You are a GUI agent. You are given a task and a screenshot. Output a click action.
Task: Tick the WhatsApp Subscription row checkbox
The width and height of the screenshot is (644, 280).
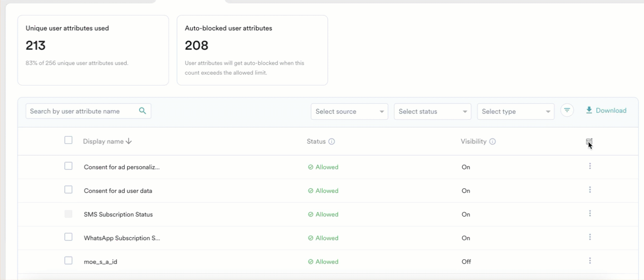point(68,237)
